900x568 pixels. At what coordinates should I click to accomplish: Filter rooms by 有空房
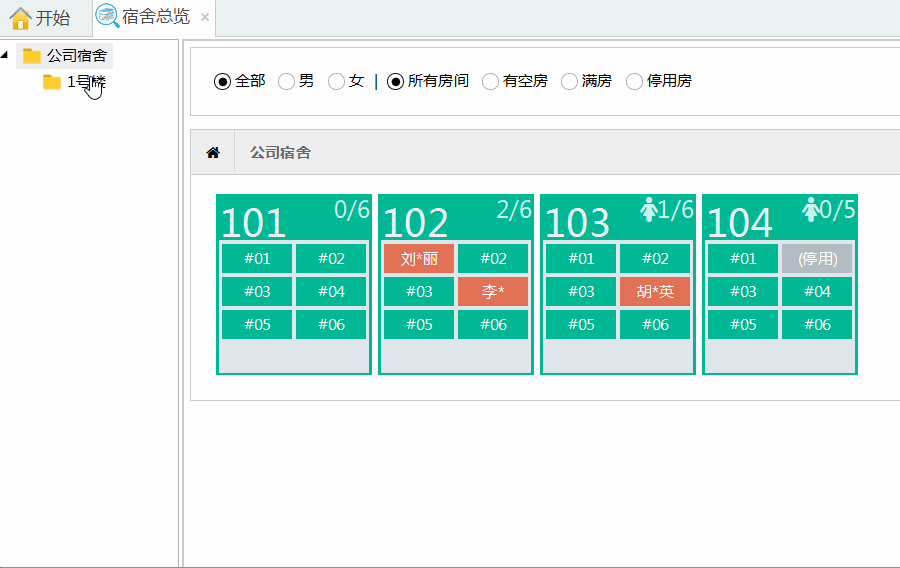tap(490, 81)
